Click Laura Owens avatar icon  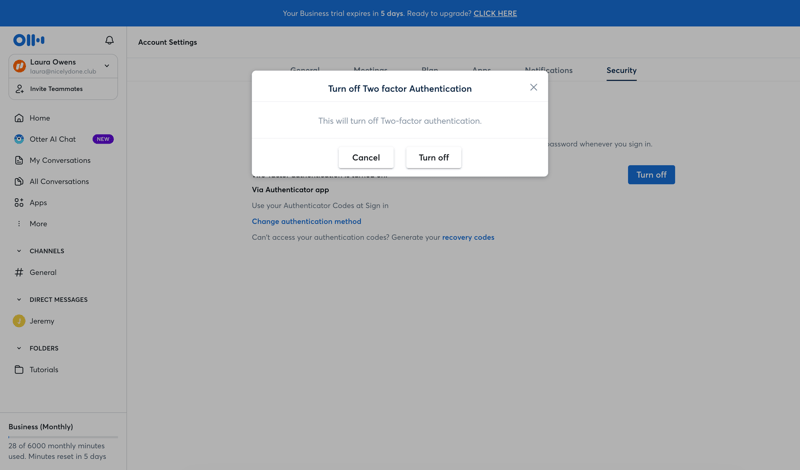(19, 66)
